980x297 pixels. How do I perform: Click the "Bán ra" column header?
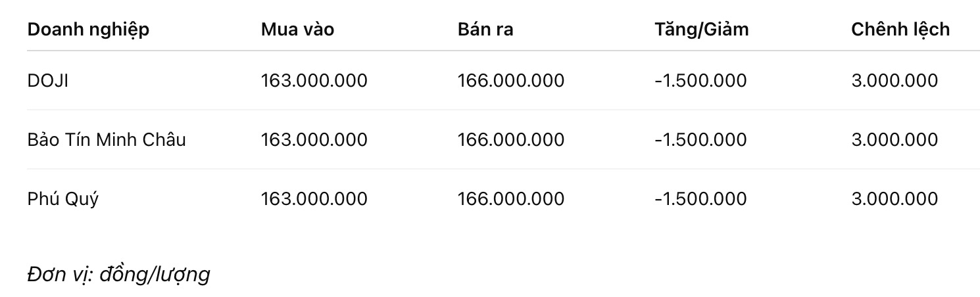click(x=485, y=30)
